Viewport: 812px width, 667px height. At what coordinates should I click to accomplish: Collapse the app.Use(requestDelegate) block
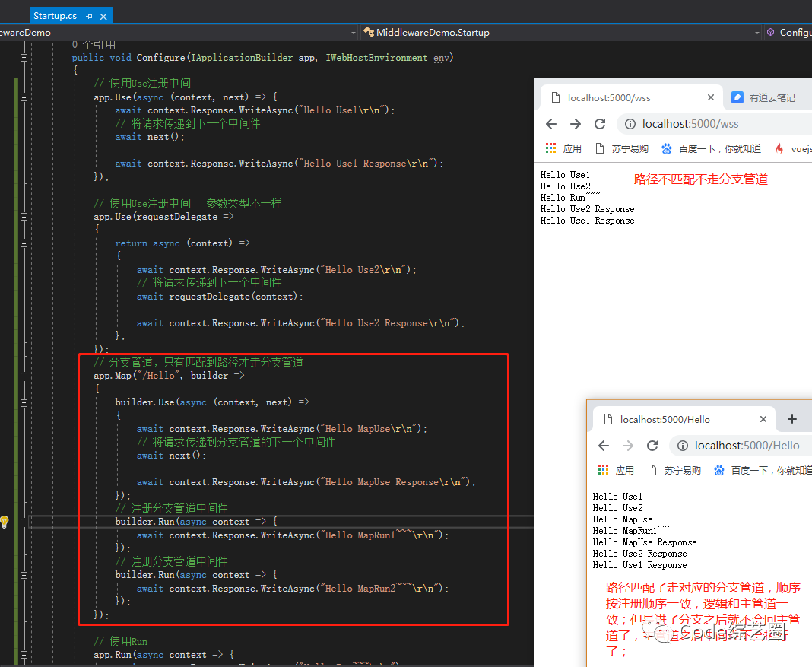coord(24,217)
